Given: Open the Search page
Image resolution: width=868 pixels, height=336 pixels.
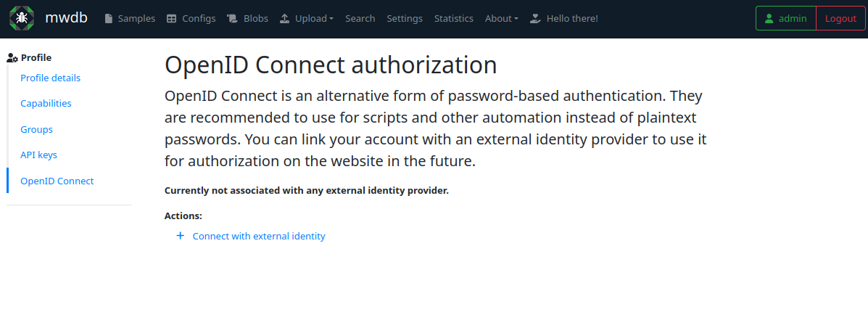Looking at the screenshot, I should click(360, 18).
